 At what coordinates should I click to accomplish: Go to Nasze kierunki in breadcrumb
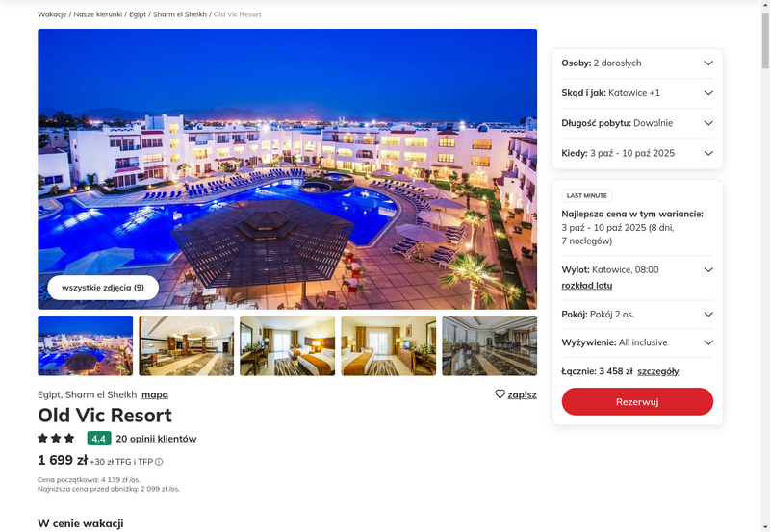pos(98,14)
